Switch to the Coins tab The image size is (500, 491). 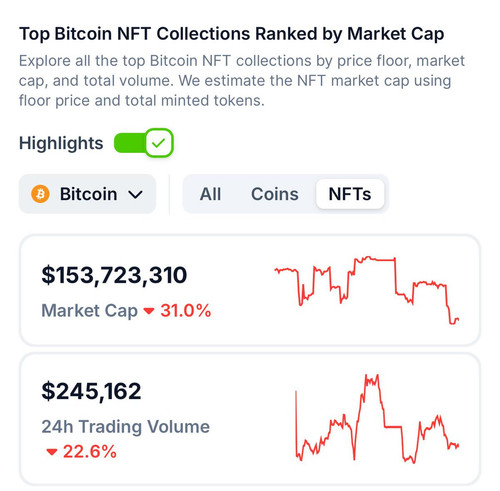click(x=275, y=194)
